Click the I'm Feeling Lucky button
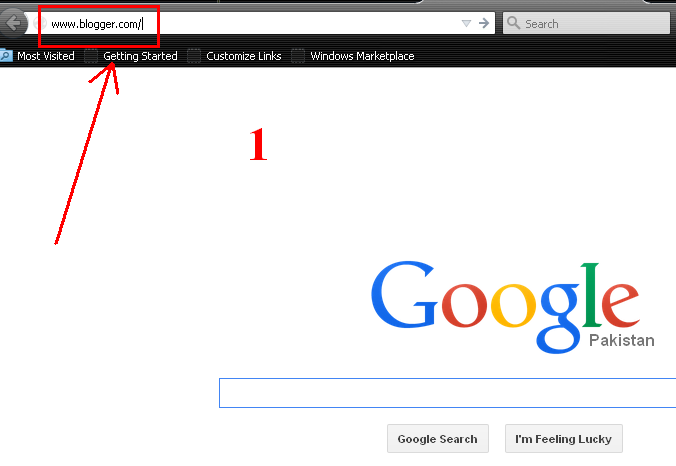 [x=563, y=439]
